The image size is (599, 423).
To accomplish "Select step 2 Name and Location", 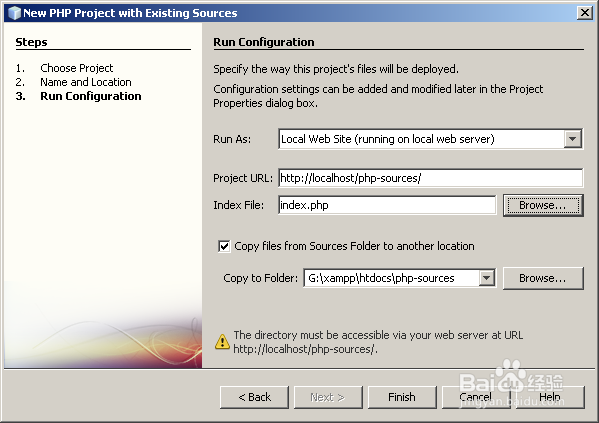I will (86, 82).
